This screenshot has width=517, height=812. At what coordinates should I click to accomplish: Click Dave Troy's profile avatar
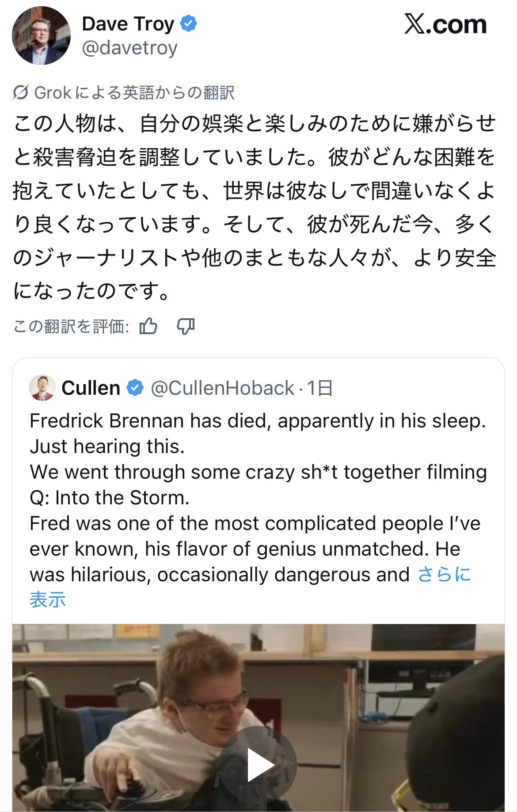click(x=41, y=36)
